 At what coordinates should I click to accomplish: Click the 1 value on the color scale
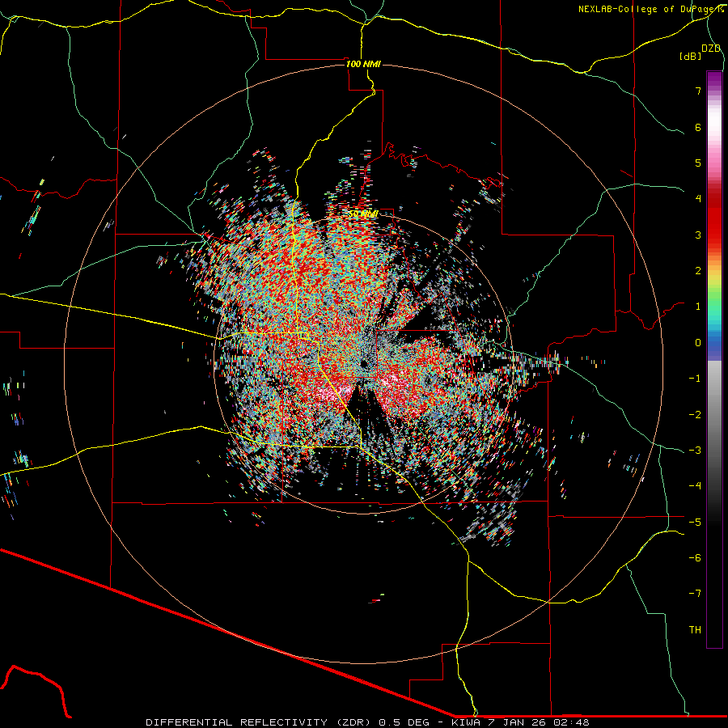698,307
